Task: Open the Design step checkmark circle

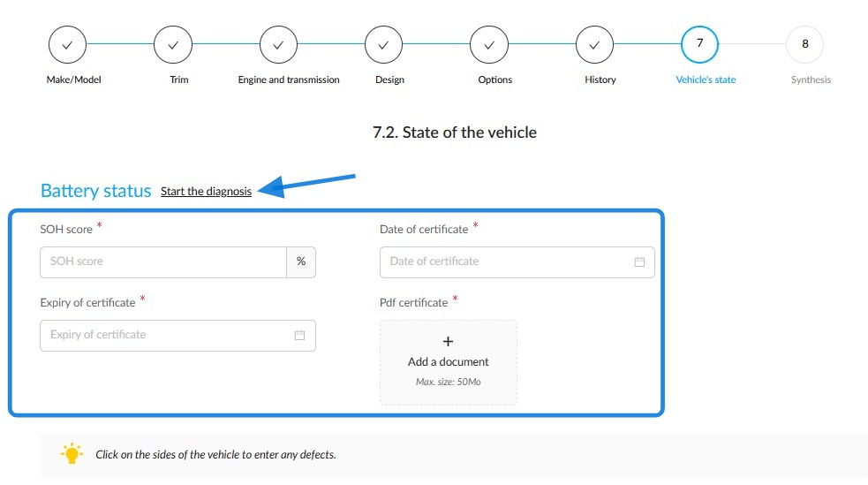Action: tap(383, 45)
